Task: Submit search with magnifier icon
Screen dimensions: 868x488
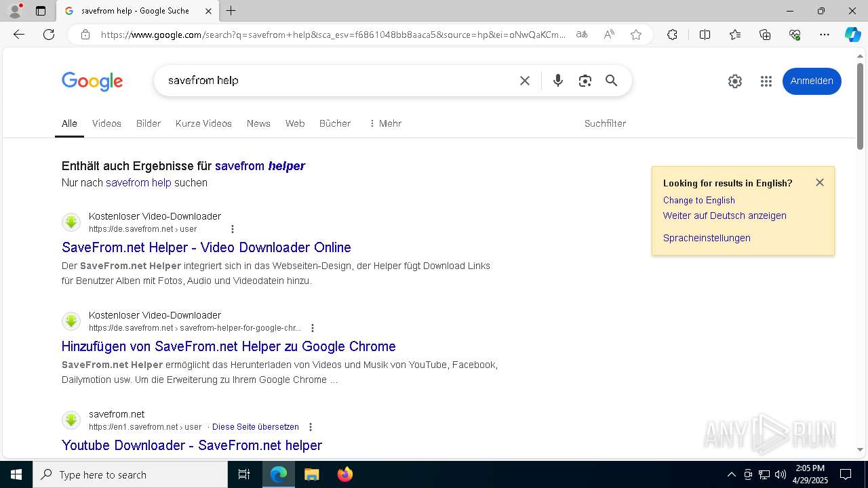Action: pyautogui.click(x=612, y=81)
